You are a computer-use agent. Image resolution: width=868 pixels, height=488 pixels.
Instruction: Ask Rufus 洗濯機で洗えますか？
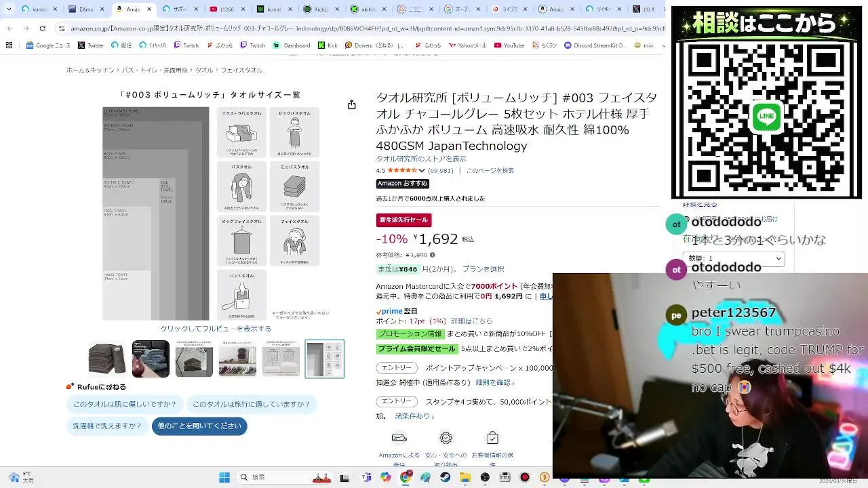click(x=107, y=426)
